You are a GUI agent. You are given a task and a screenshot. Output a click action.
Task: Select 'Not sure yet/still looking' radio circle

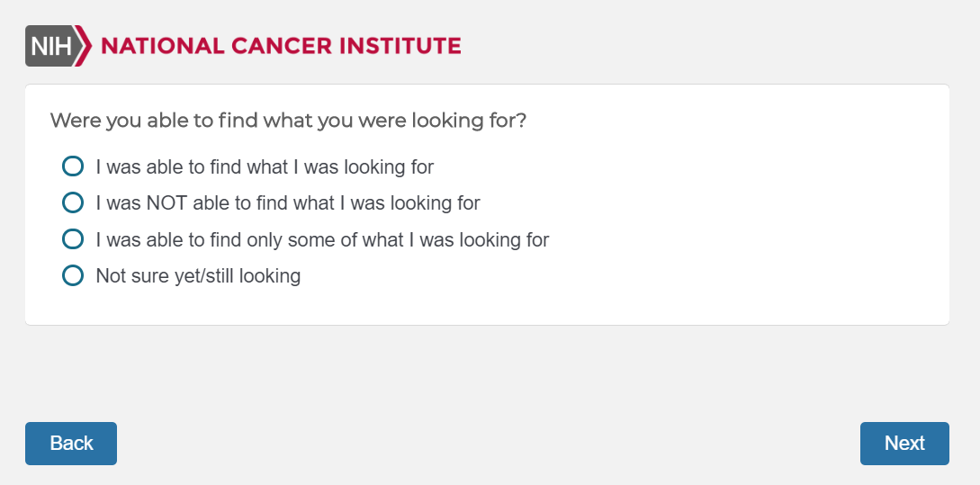coord(72,275)
